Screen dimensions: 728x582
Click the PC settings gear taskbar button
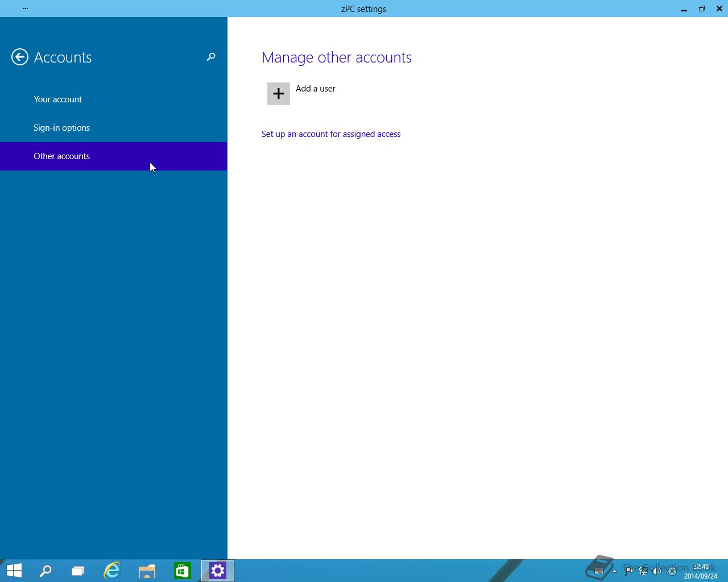[x=218, y=571]
